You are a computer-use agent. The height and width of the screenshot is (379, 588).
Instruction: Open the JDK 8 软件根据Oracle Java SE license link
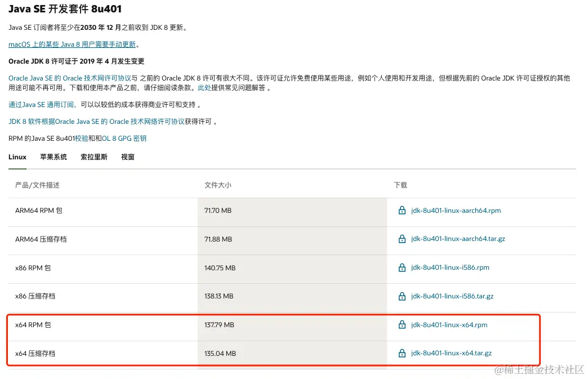pyautogui.click(x=96, y=122)
